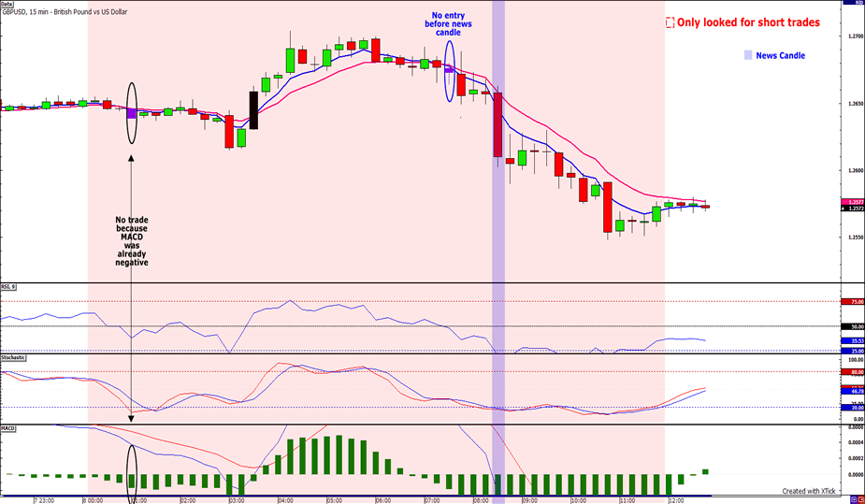Click the 1.2572 current price tag
The height and width of the screenshot is (504, 865).
(x=853, y=209)
